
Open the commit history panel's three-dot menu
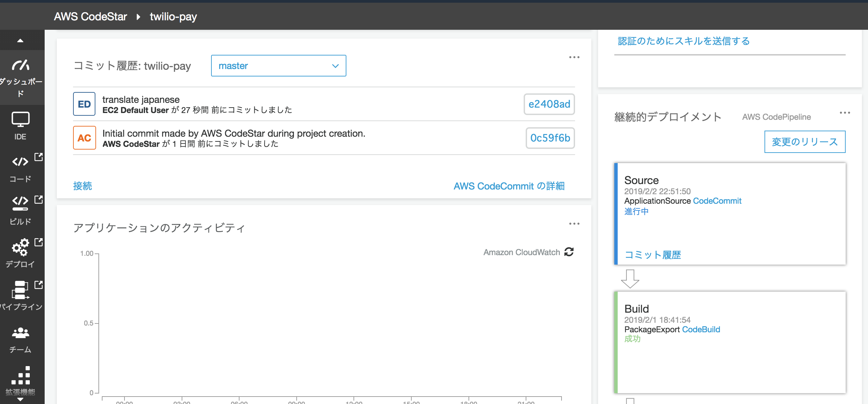(574, 57)
